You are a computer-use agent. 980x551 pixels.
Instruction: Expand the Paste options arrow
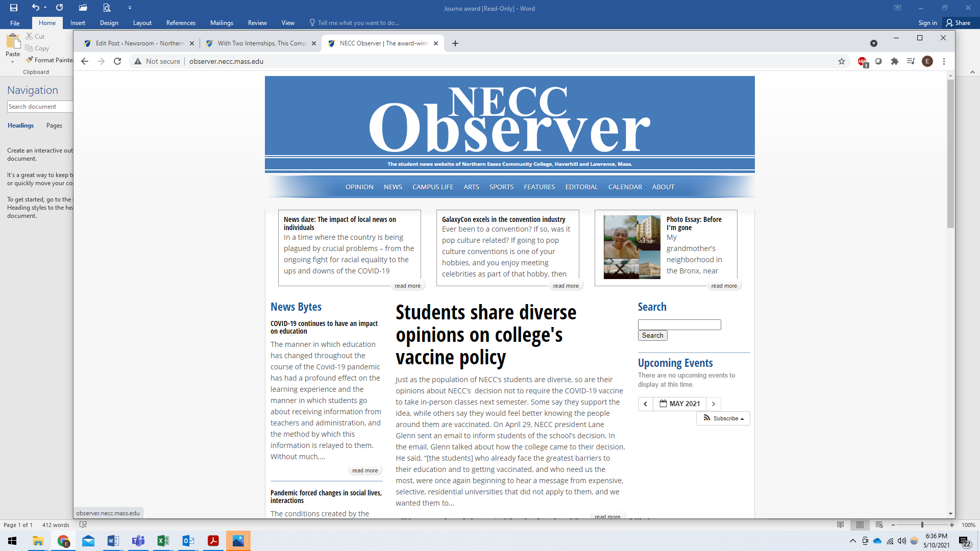13,62
